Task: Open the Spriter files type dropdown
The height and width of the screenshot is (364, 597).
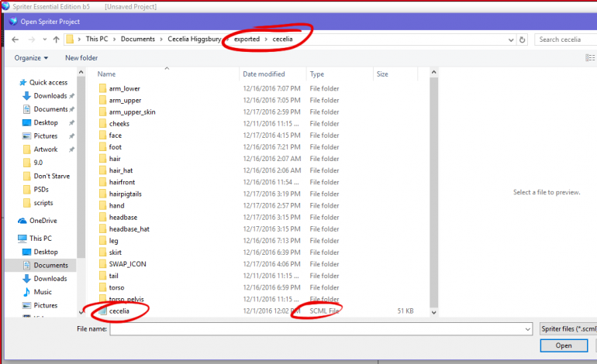Action: tap(566, 329)
